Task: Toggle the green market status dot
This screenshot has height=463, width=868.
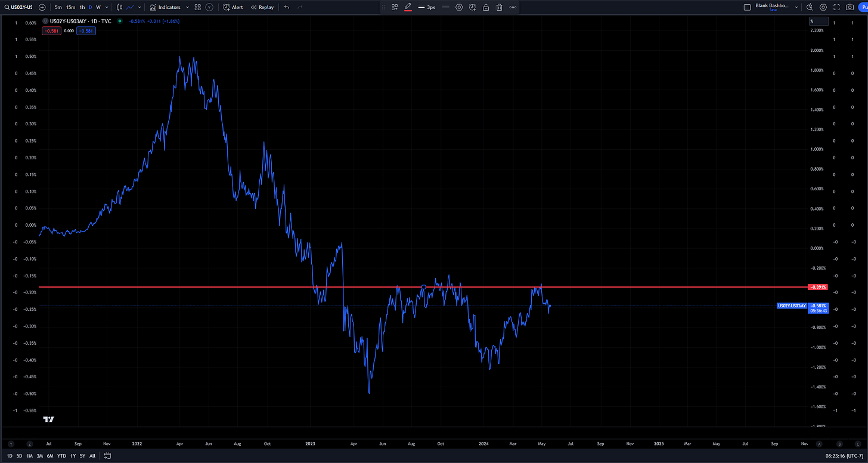Action: (119, 21)
